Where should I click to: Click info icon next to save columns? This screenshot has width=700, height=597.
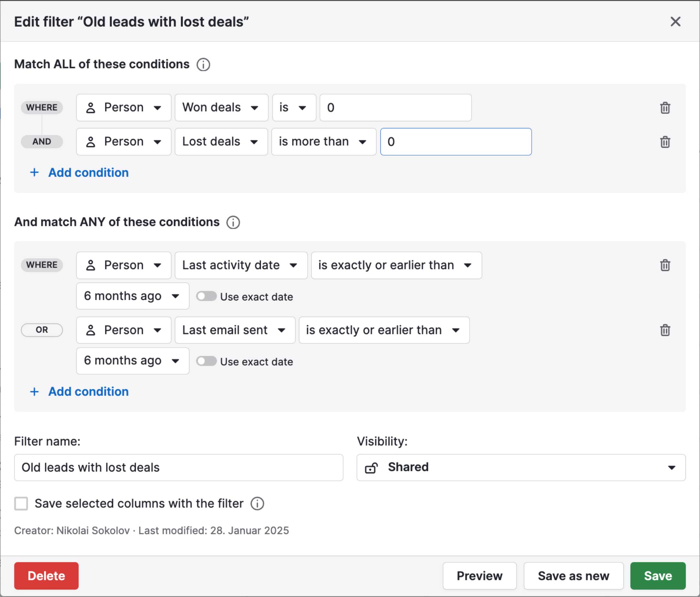coord(257,504)
